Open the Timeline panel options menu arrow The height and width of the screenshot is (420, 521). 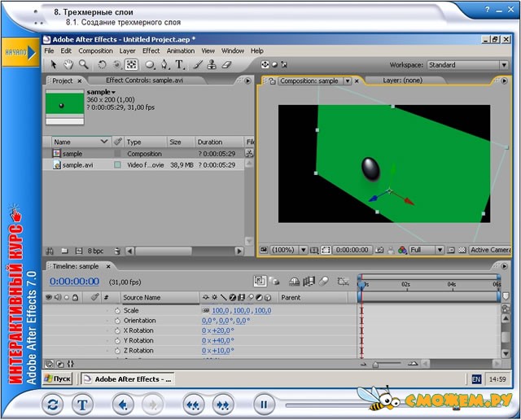coord(505,266)
